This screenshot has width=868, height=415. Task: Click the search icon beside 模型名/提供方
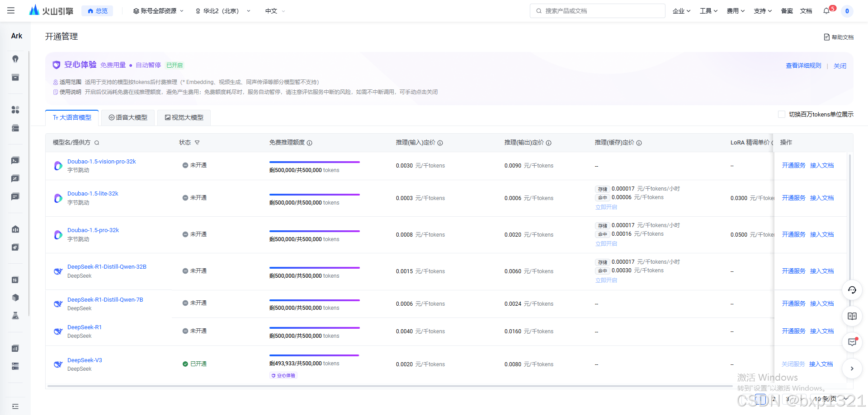(97, 143)
